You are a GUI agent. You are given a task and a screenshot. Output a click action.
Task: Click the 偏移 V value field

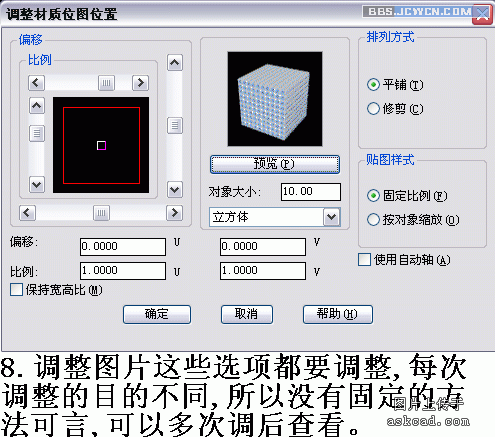tap(263, 247)
